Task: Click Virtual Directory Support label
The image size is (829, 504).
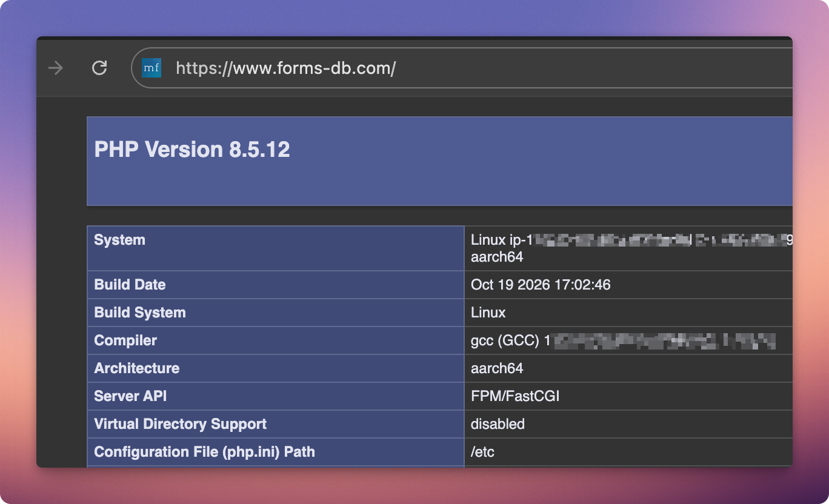Action: pos(180,424)
